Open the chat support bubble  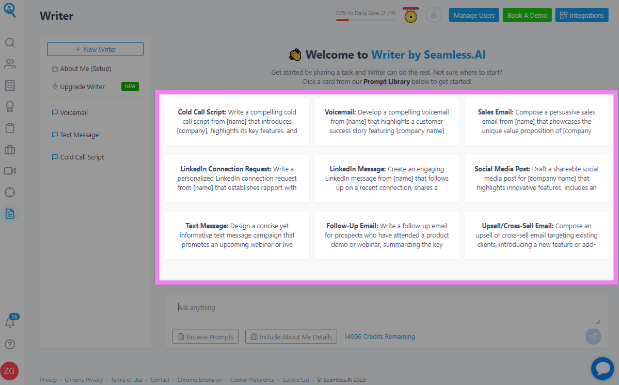pyautogui.click(x=602, y=368)
